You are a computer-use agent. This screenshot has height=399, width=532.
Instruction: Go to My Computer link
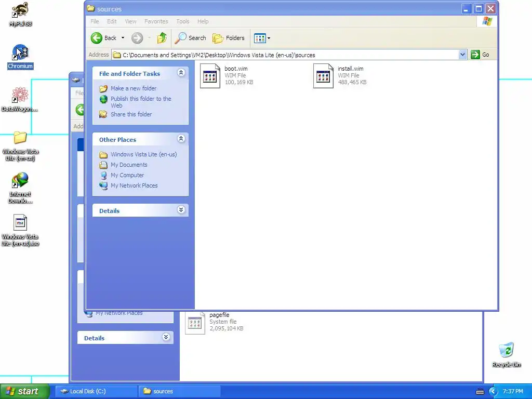(x=127, y=176)
